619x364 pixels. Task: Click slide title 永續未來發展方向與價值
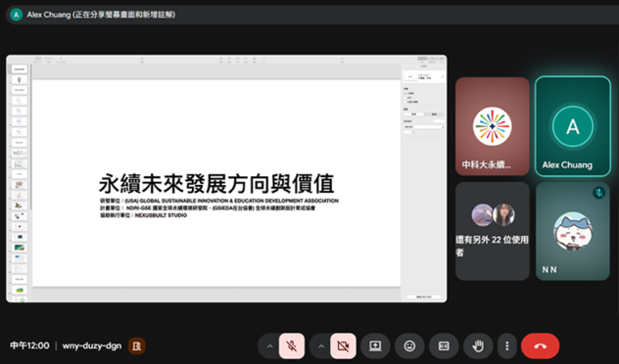click(216, 184)
